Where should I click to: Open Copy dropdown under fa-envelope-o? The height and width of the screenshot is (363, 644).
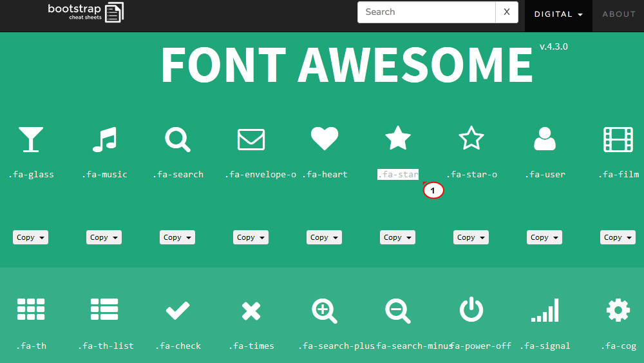(251, 237)
